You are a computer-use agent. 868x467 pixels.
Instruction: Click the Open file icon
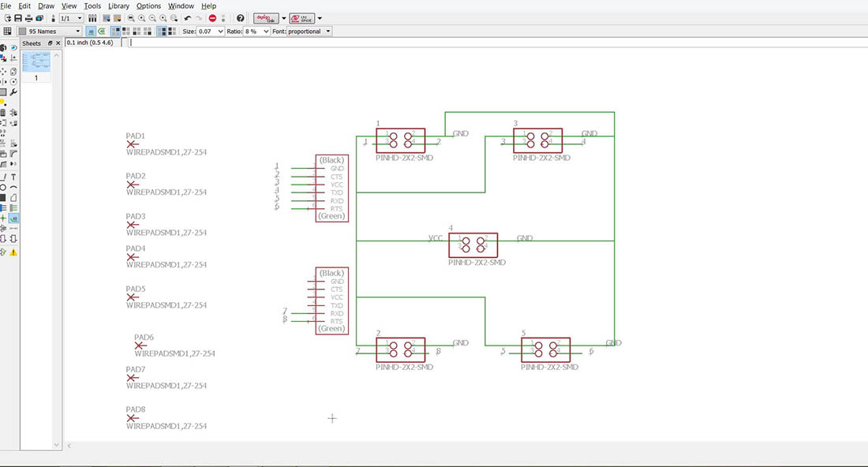point(8,18)
